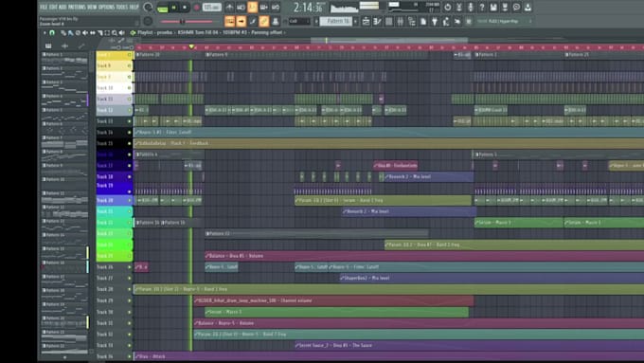The width and height of the screenshot is (644, 363).
Task: Toggle the playlist magnet snap icon
Action: click(52, 32)
